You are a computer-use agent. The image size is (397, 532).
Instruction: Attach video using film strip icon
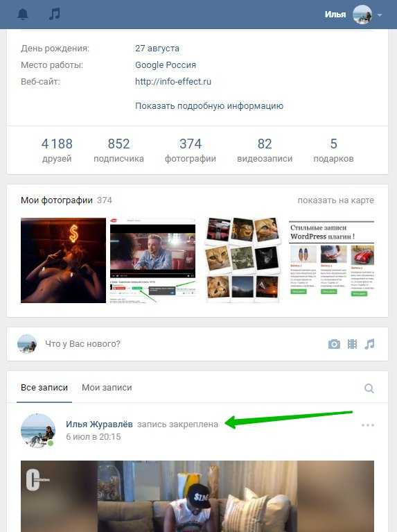coord(352,344)
